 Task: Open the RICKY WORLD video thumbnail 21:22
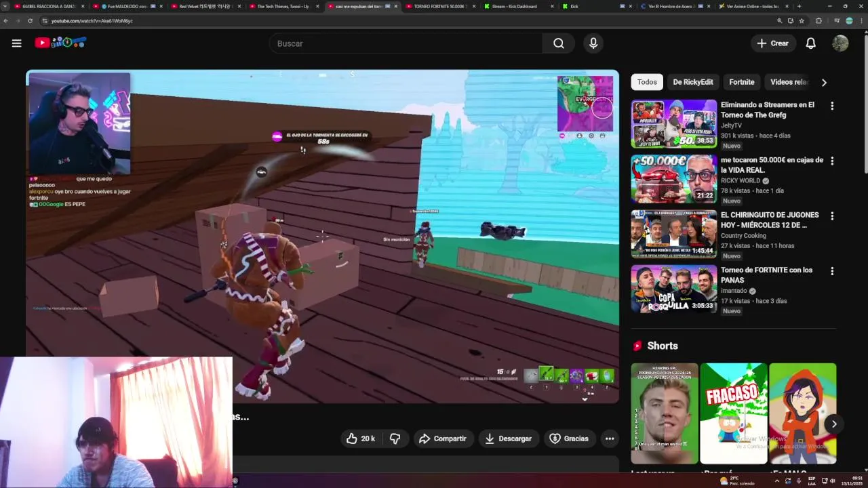click(673, 179)
